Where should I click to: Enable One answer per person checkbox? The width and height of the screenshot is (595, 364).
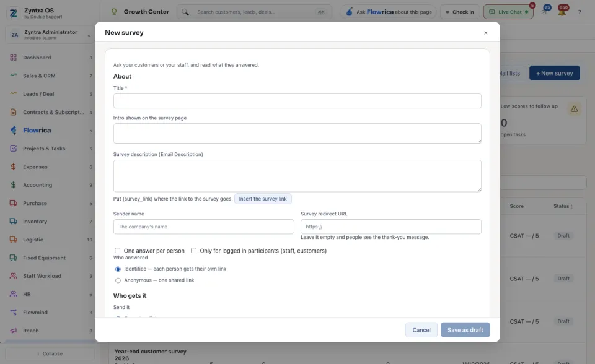coord(118,251)
